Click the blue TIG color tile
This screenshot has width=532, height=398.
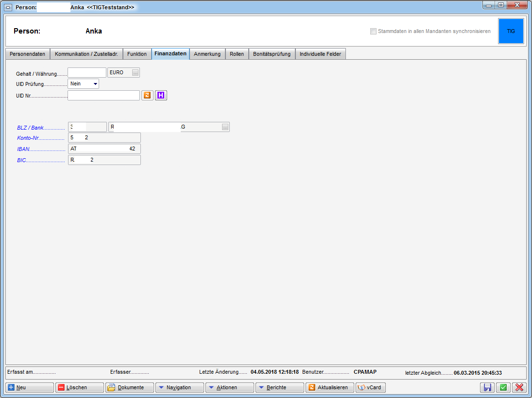point(511,31)
